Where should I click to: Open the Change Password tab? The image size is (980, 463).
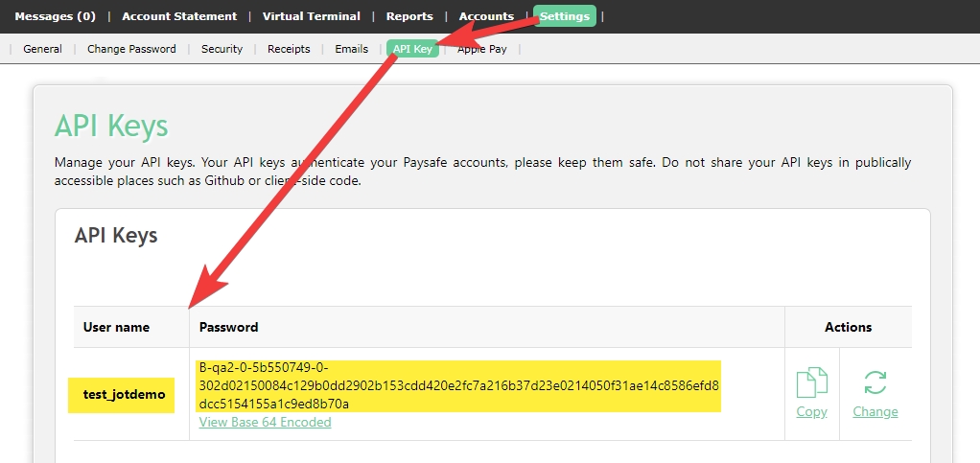pos(131,49)
